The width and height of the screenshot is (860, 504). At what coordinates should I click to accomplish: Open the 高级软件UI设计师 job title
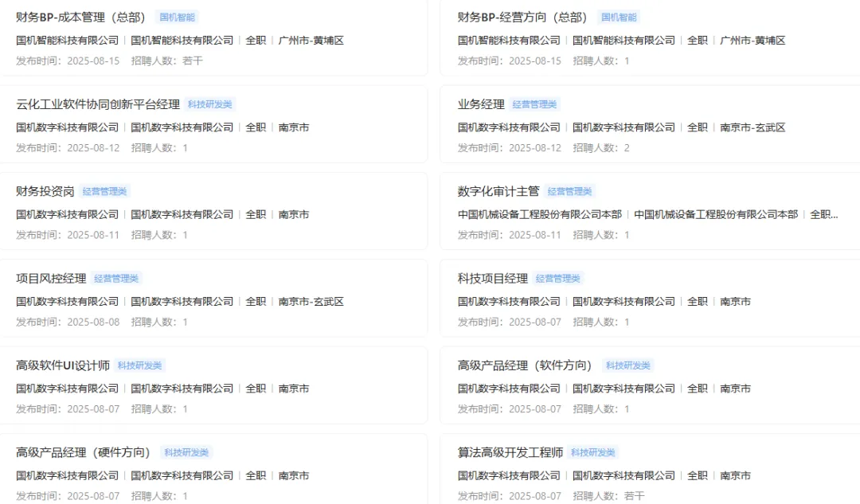tap(63, 365)
